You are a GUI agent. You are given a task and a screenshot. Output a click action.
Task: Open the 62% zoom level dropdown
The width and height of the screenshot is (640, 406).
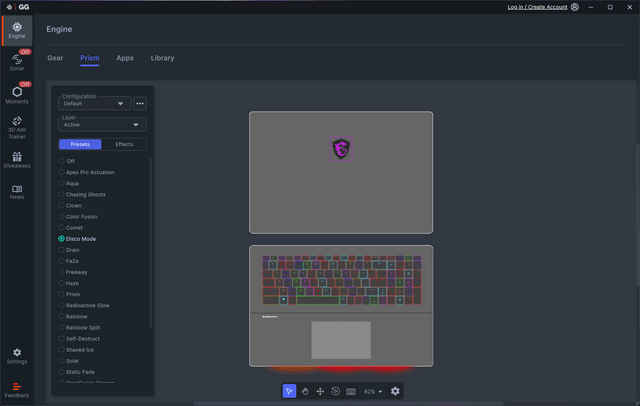coord(373,391)
